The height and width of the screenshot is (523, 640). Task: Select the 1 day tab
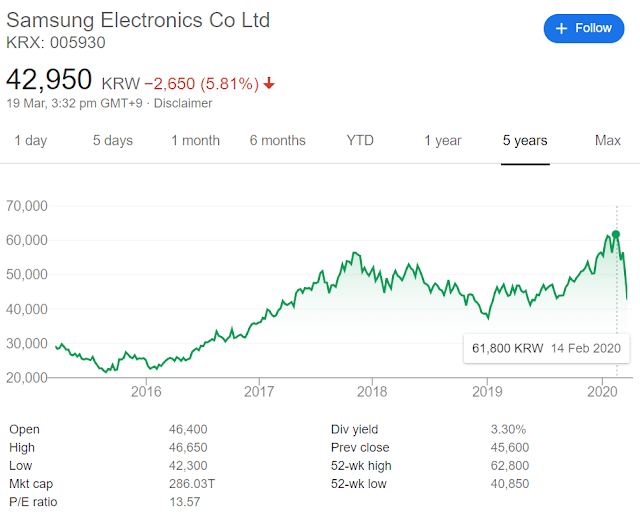point(30,140)
